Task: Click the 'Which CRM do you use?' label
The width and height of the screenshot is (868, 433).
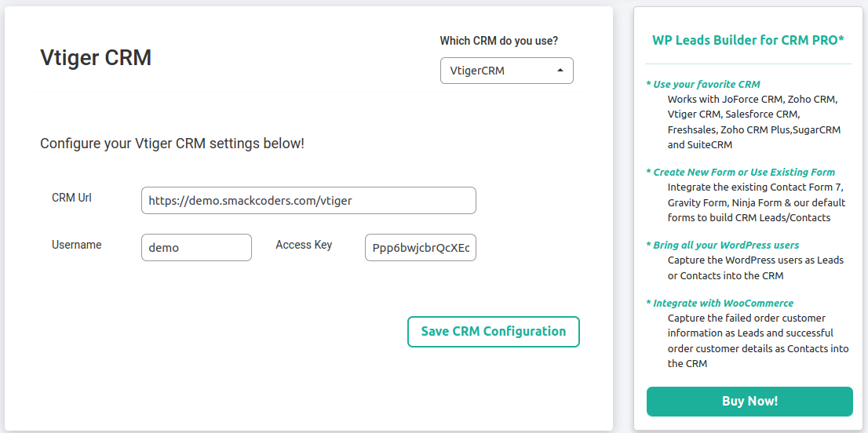Action: [499, 40]
